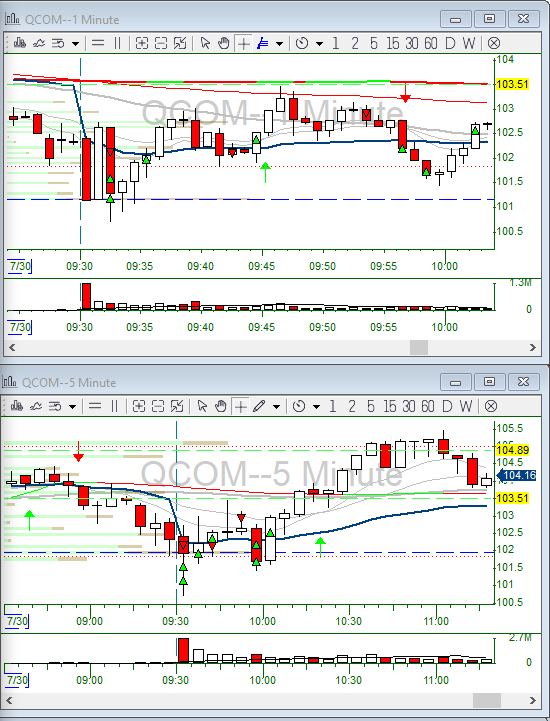Click the zoom out icon in the 5 Minute toolbar
Viewport: 550px width, 721px height.
158,406
